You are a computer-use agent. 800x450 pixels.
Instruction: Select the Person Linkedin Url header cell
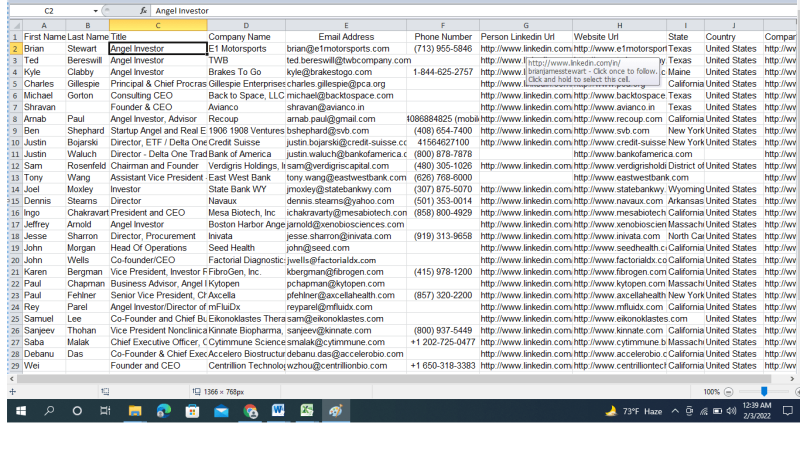[x=526, y=37]
